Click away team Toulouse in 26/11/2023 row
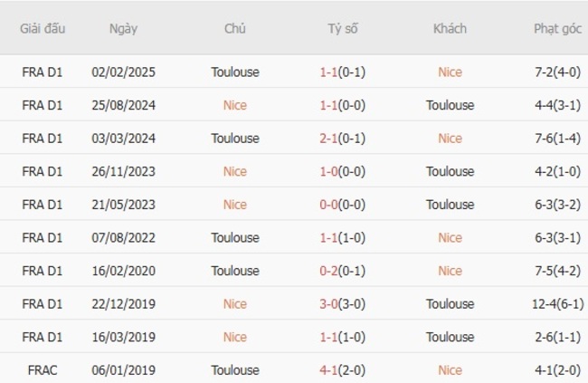Screen dimensions: 588x383 pos(450,171)
